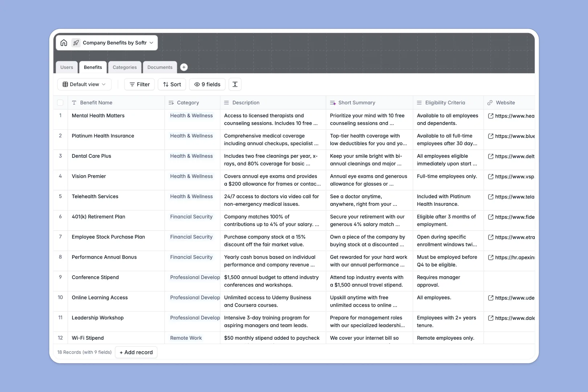The width and height of the screenshot is (588, 392).
Task: Click the row height adjustment icon
Action: click(235, 84)
